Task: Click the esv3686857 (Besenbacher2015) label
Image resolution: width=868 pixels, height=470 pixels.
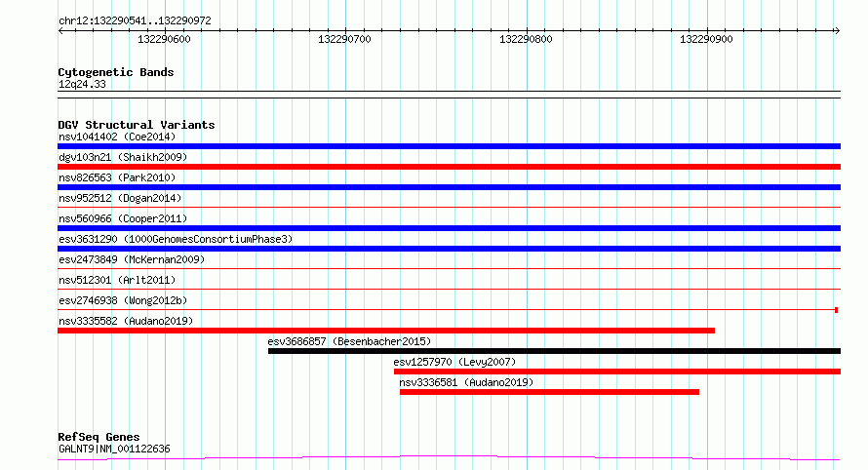Action: coord(349,341)
